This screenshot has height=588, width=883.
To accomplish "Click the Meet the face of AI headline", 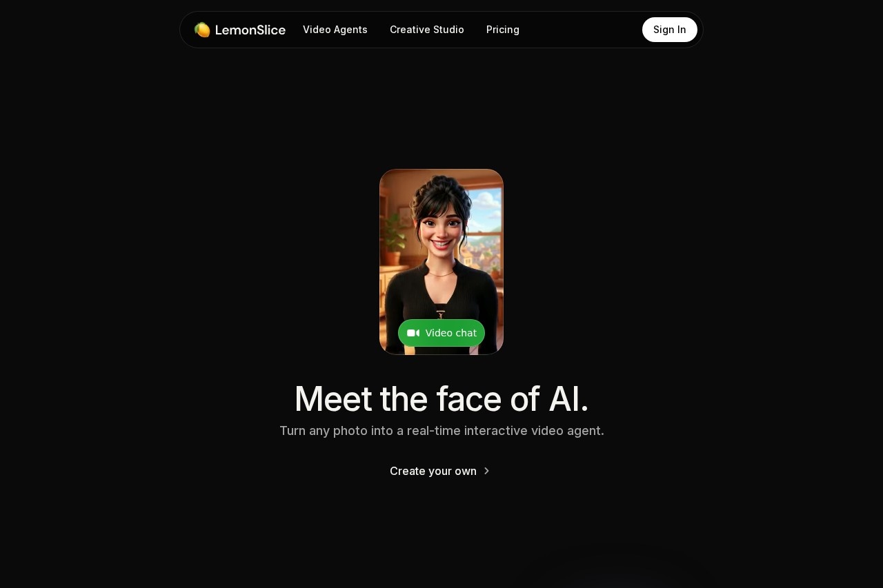I will click(x=441, y=398).
